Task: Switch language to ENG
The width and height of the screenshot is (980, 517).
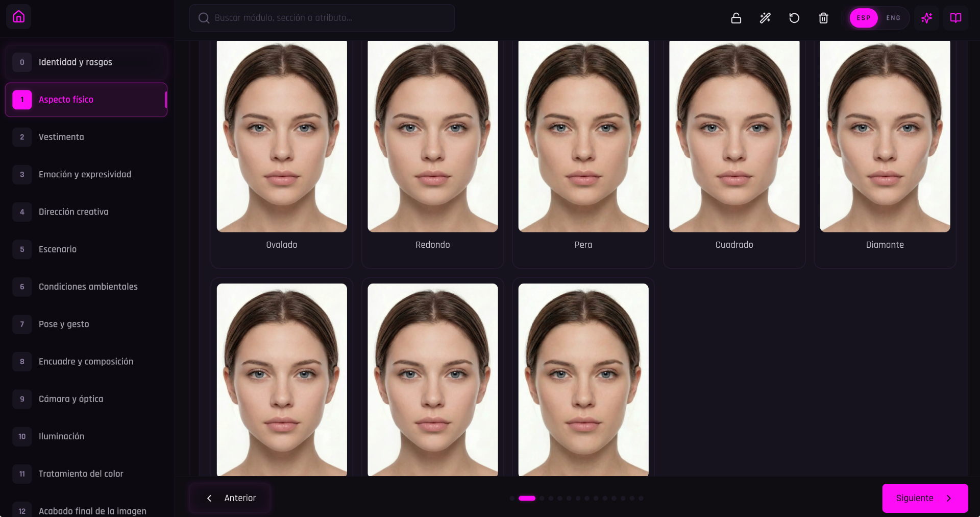Action: [893, 18]
